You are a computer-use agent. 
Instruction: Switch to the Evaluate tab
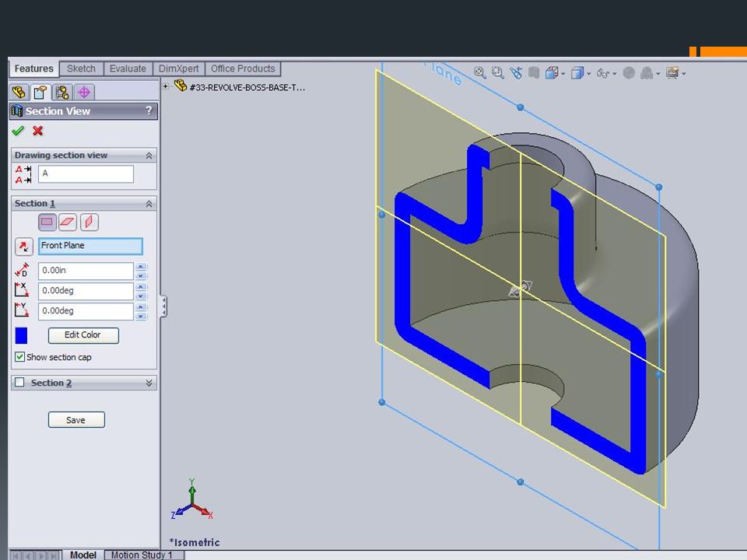128,68
